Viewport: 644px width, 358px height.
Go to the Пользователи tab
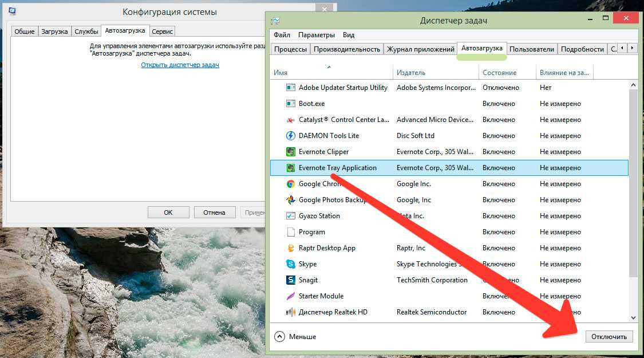click(x=531, y=49)
